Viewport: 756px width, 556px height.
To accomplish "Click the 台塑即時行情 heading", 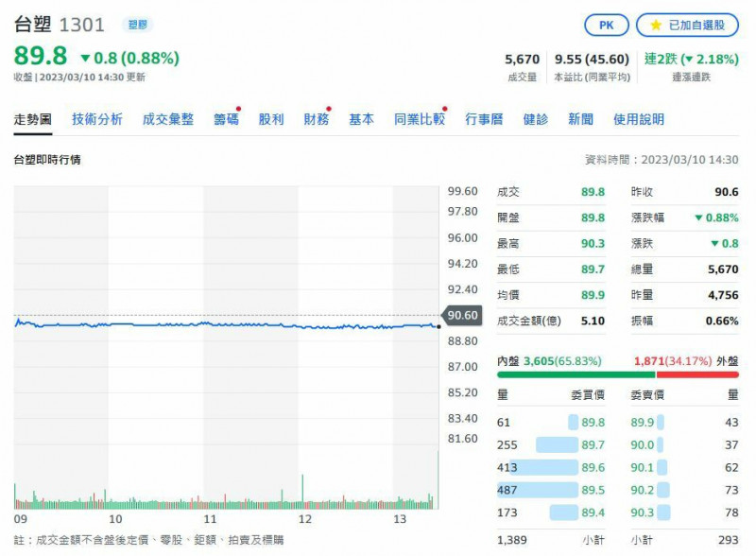I will tap(47, 160).
